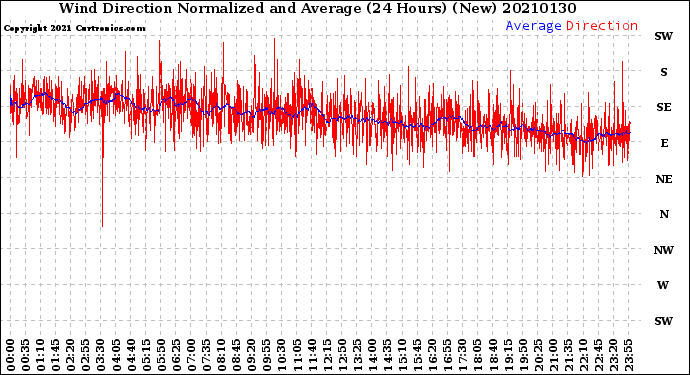Click the 03:30 time label
The width and height of the screenshot is (690, 375).
point(101,355)
